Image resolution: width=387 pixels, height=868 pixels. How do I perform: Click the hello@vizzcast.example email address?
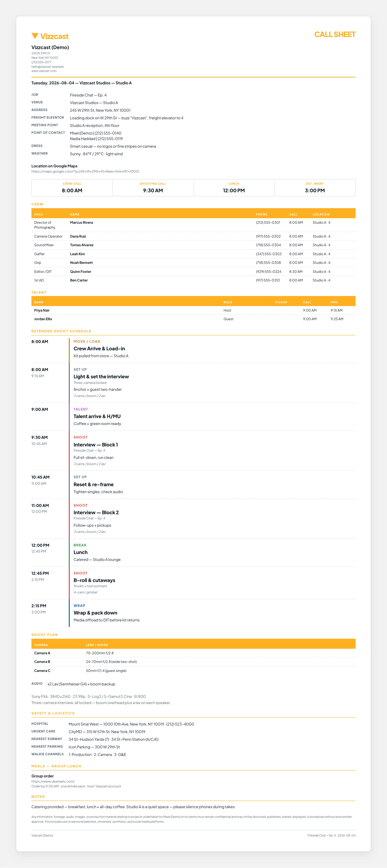pyautogui.click(x=48, y=67)
